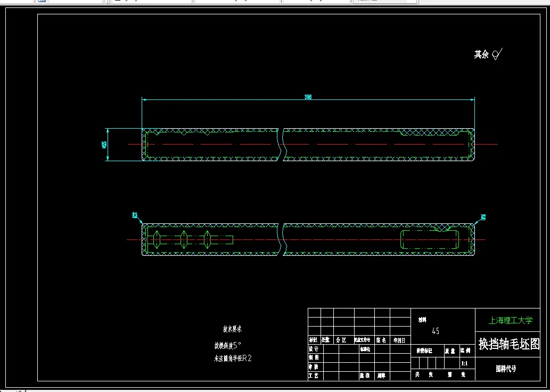
Task: Pick the surface roughness symbol beside 其余
Action: point(497,54)
